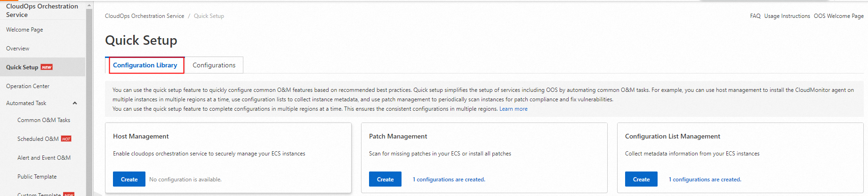Collapse the Automated Task chevron
Screen dimensions: 868x196
click(x=74, y=103)
